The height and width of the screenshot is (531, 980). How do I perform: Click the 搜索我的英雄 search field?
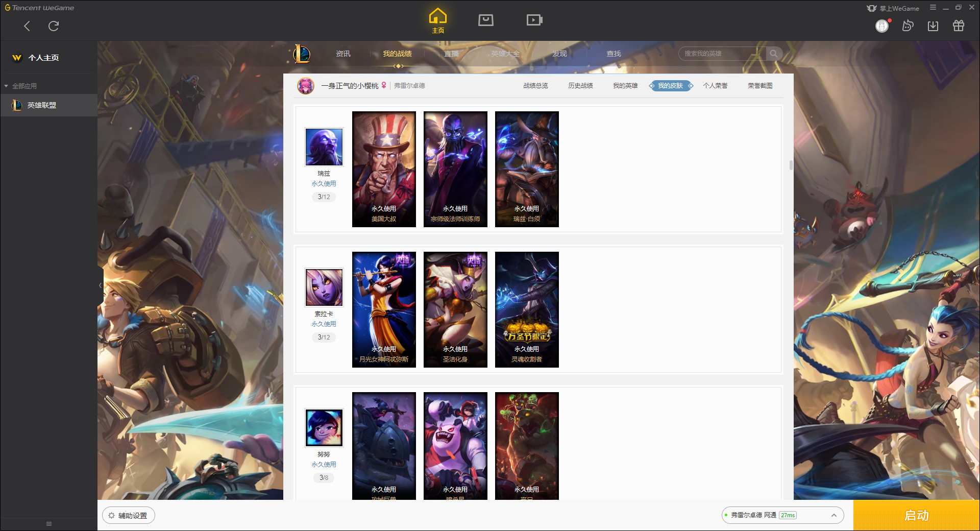[x=722, y=54]
